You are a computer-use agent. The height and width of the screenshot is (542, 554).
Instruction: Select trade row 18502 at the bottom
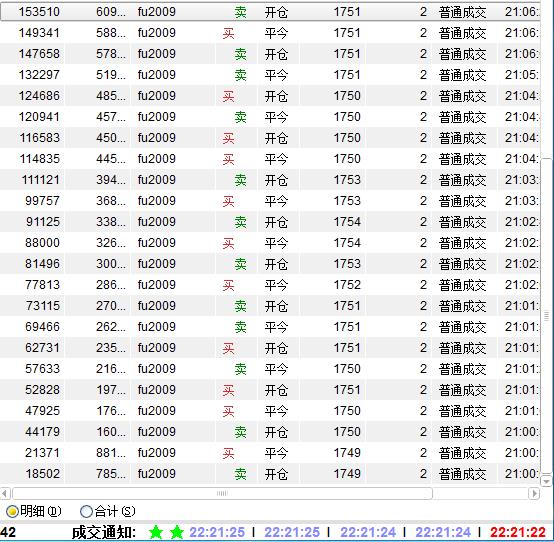pos(270,474)
